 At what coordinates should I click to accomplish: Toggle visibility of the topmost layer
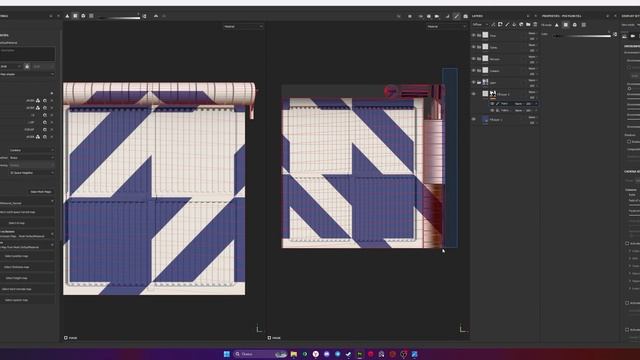coord(474,36)
